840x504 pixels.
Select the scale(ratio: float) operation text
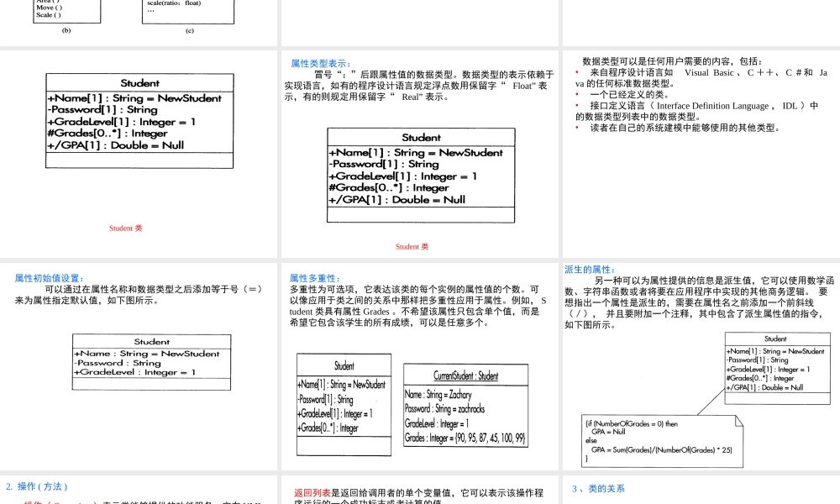(174, 4)
